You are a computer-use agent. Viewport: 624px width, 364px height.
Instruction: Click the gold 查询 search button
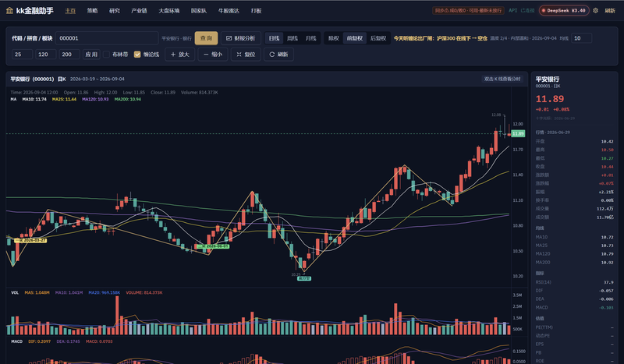coord(206,38)
